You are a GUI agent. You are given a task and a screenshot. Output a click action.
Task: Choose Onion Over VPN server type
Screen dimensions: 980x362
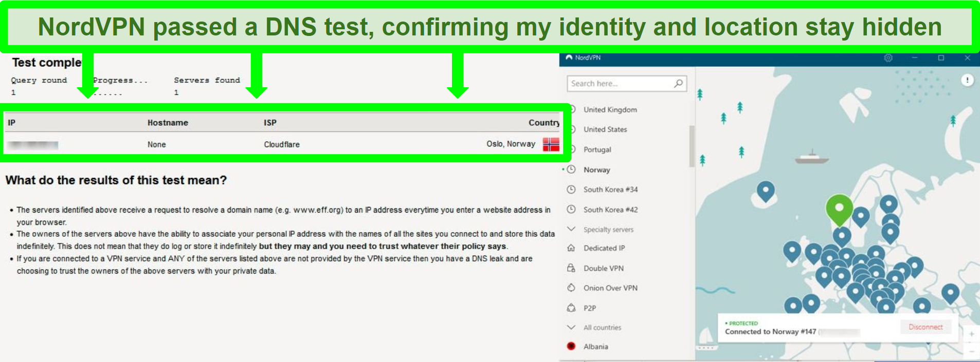tap(610, 288)
